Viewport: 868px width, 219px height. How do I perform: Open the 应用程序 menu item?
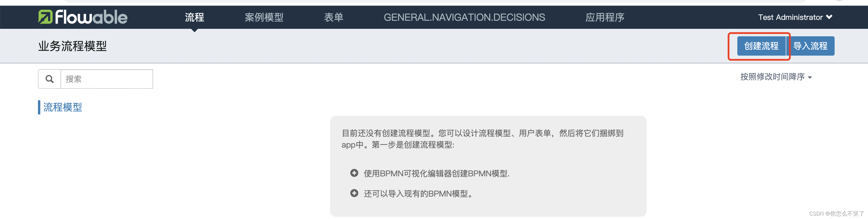[604, 17]
